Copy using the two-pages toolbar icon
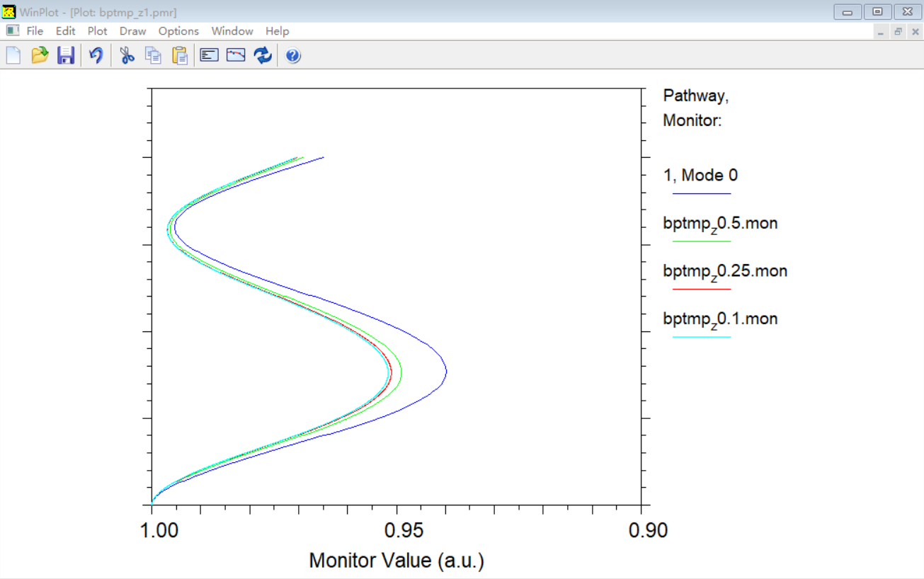 point(153,55)
